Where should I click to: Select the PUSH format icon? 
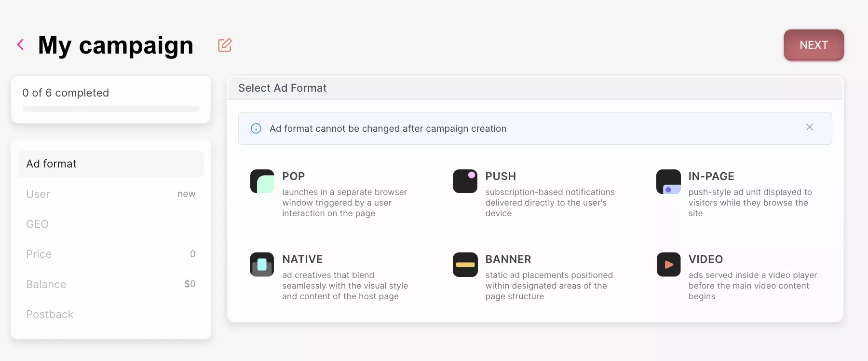click(x=465, y=181)
